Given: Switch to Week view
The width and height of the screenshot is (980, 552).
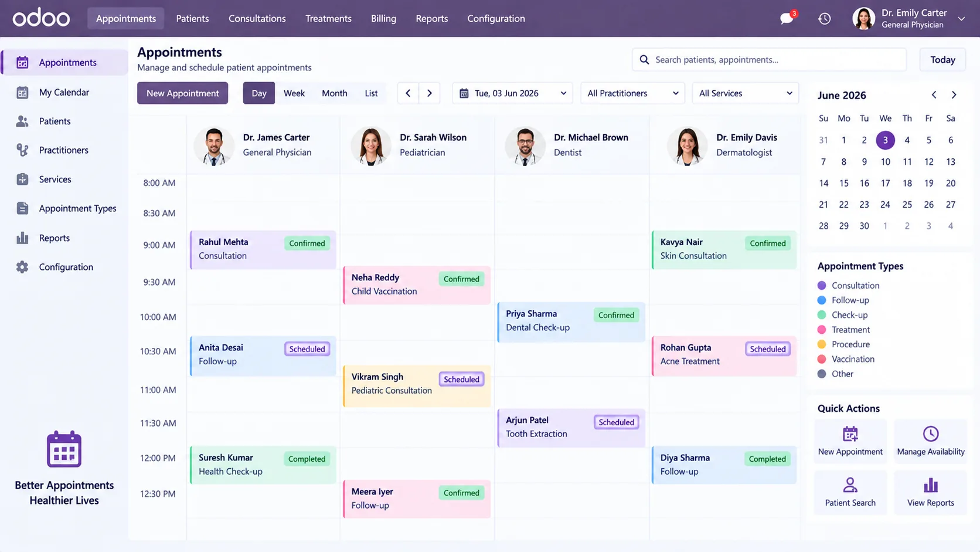Looking at the screenshot, I should pyautogui.click(x=294, y=93).
